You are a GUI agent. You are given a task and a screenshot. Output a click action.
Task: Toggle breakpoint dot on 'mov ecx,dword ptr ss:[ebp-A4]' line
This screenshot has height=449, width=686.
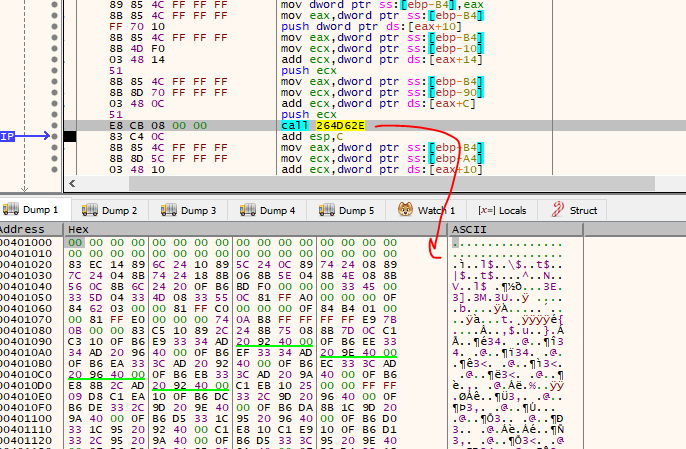pos(54,158)
